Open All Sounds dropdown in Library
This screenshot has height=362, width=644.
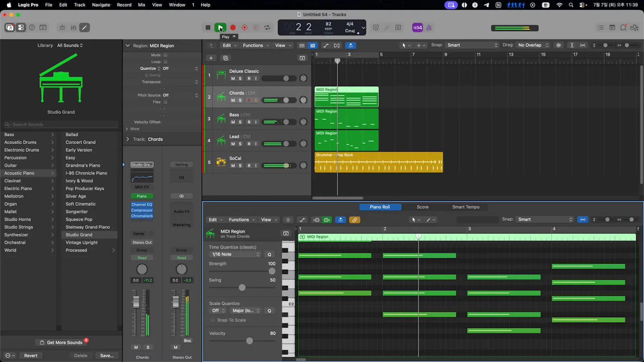70,45
